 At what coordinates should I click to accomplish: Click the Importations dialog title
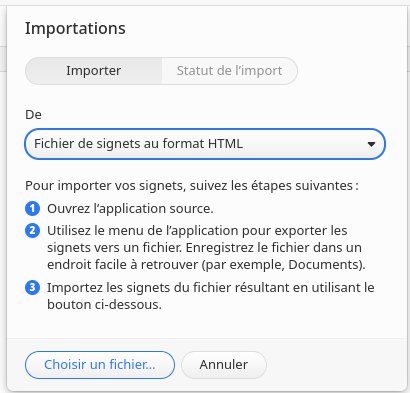pyautogui.click(x=75, y=28)
